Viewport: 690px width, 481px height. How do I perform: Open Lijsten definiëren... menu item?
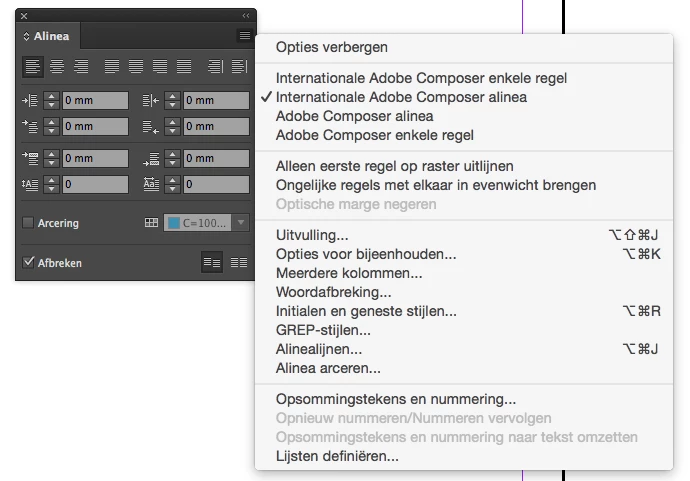464,456
